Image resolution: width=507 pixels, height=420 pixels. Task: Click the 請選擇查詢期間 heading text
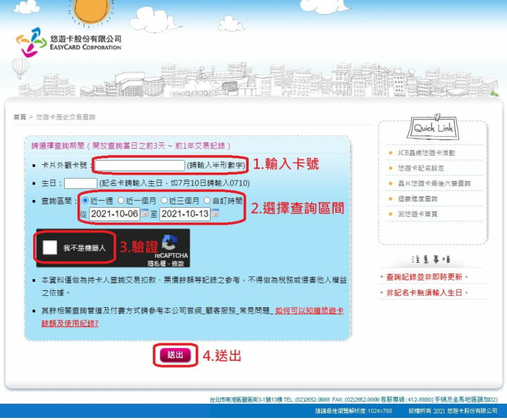click(131, 146)
